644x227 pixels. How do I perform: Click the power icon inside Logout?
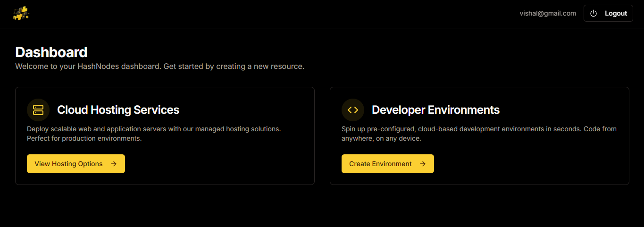594,13
